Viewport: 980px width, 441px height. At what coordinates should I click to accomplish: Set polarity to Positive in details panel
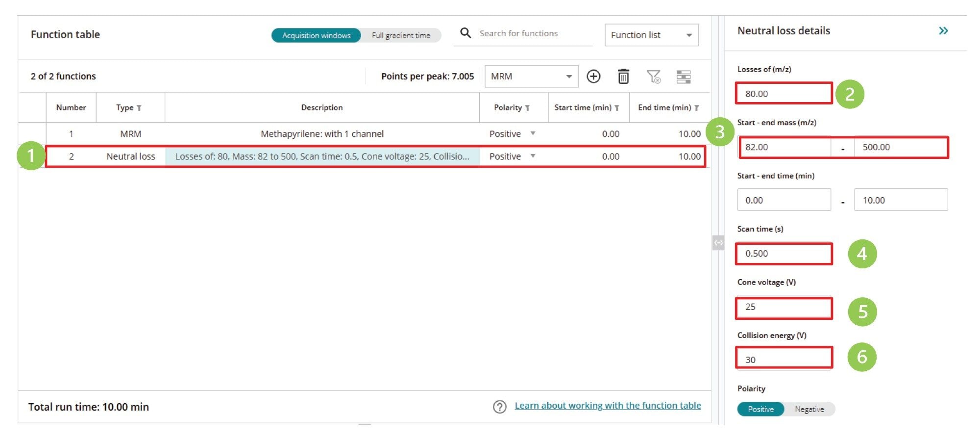pos(760,409)
